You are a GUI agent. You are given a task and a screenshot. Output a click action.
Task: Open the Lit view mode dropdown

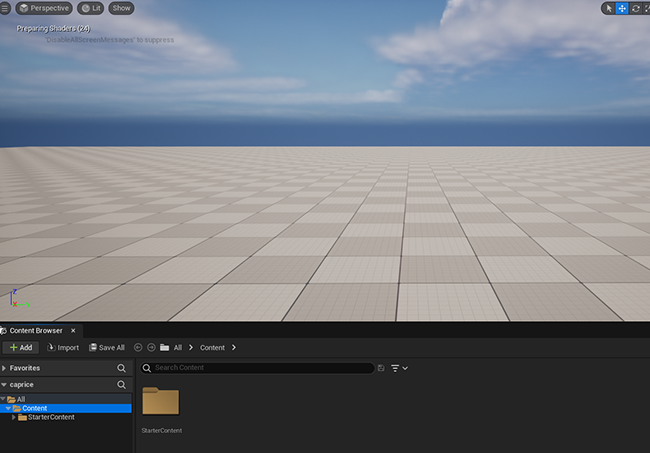tap(91, 8)
